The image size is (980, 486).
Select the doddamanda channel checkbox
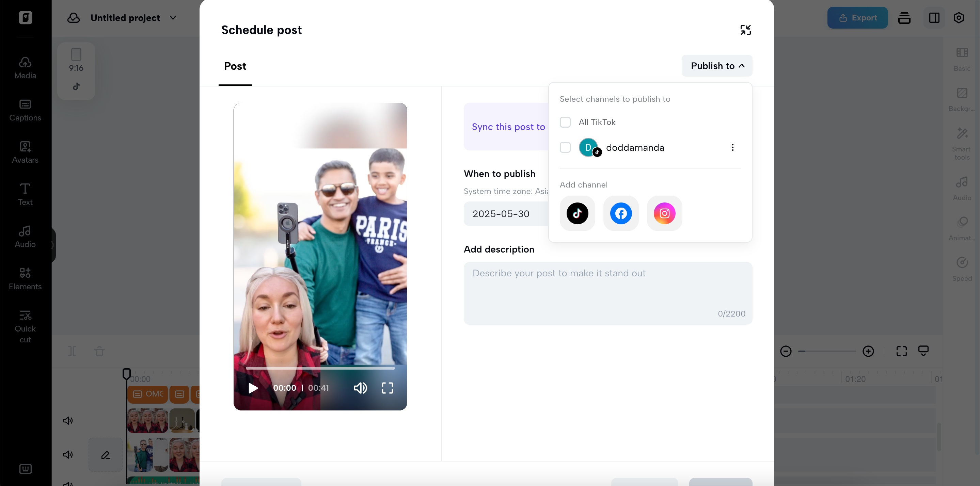click(x=565, y=148)
